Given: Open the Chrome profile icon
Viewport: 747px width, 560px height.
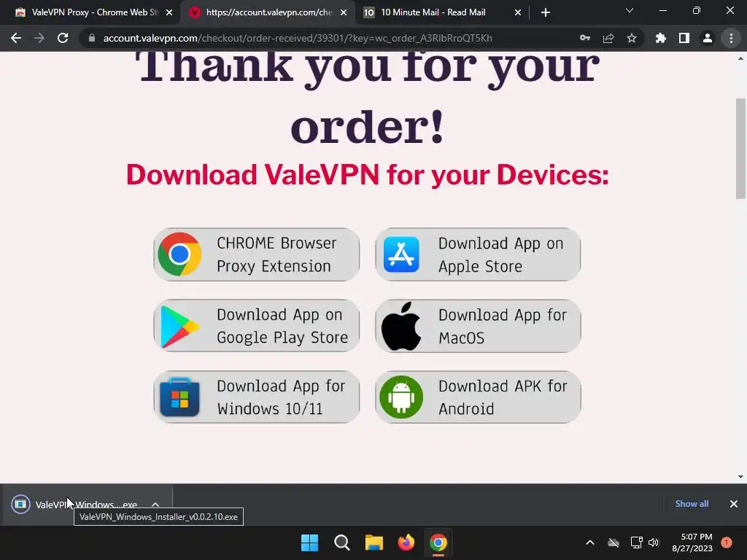Looking at the screenshot, I should click(708, 38).
